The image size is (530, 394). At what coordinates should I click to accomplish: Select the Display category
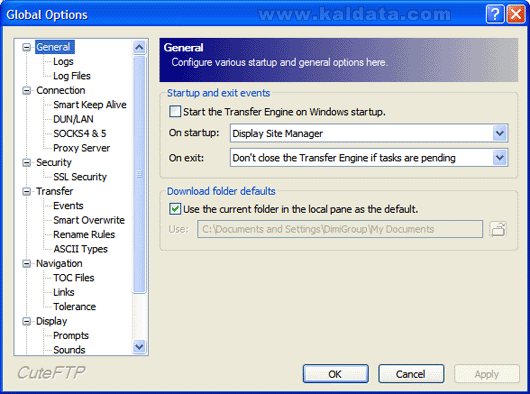tap(51, 321)
